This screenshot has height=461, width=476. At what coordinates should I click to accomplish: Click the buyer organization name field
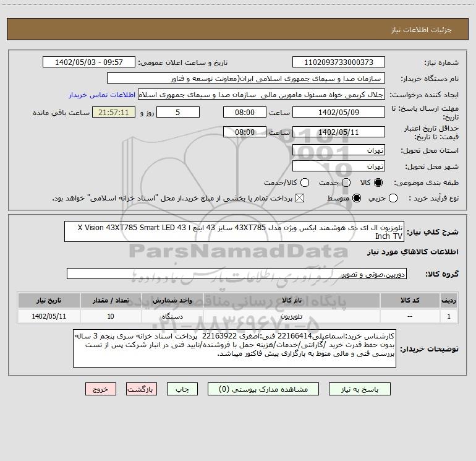point(246,78)
